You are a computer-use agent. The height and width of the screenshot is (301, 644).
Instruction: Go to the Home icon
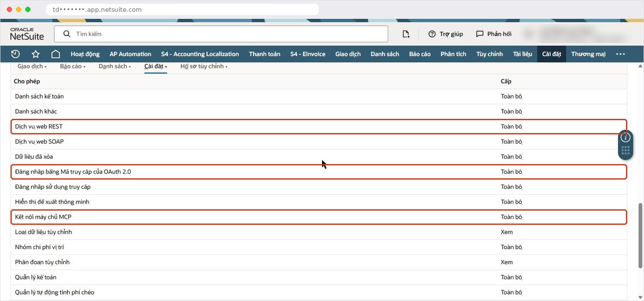click(x=56, y=54)
